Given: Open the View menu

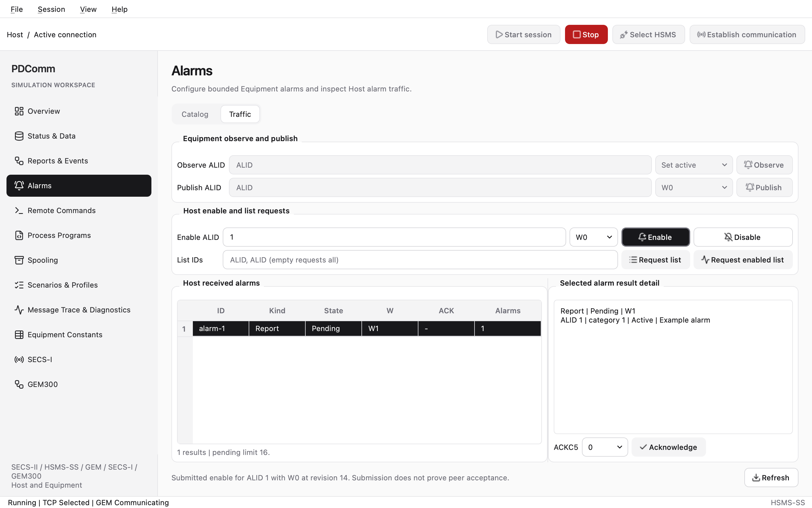Looking at the screenshot, I should pyautogui.click(x=88, y=9).
